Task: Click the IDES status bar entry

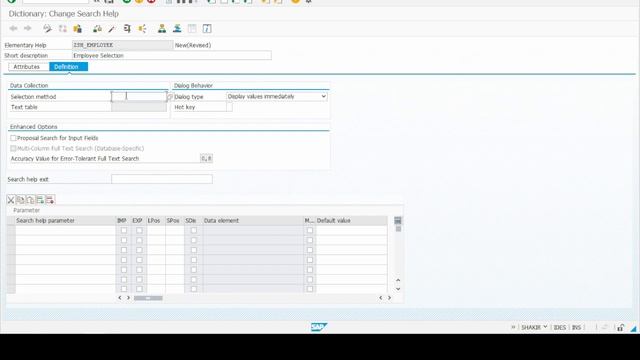Action: point(560,327)
